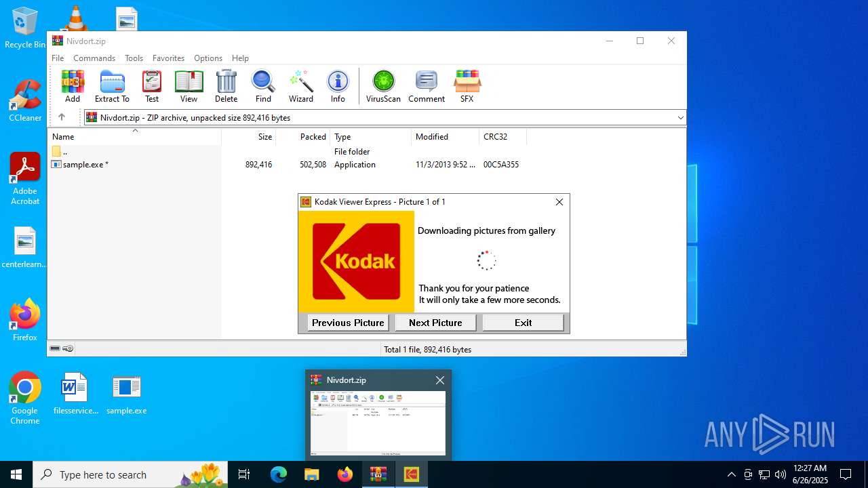Click the WinRAR status bar resize grip
This screenshot has height=488, width=868.
682,352
